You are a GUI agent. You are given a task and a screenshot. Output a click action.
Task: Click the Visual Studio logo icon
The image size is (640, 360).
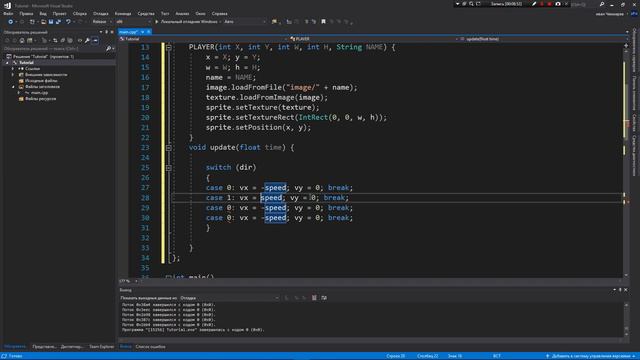pyautogui.click(x=7, y=5)
